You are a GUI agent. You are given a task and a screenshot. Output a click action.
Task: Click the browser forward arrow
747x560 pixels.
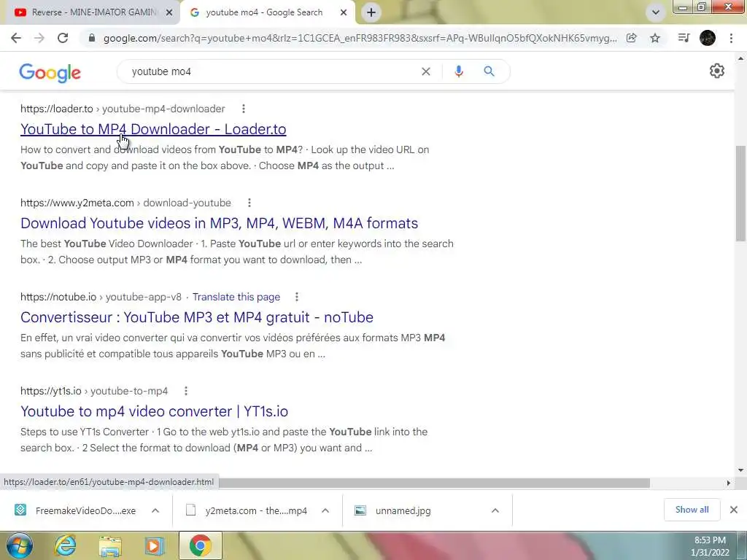click(39, 38)
